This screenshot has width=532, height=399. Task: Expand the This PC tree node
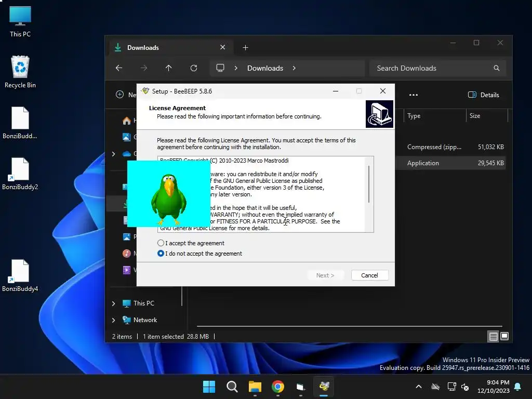click(113, 303)
